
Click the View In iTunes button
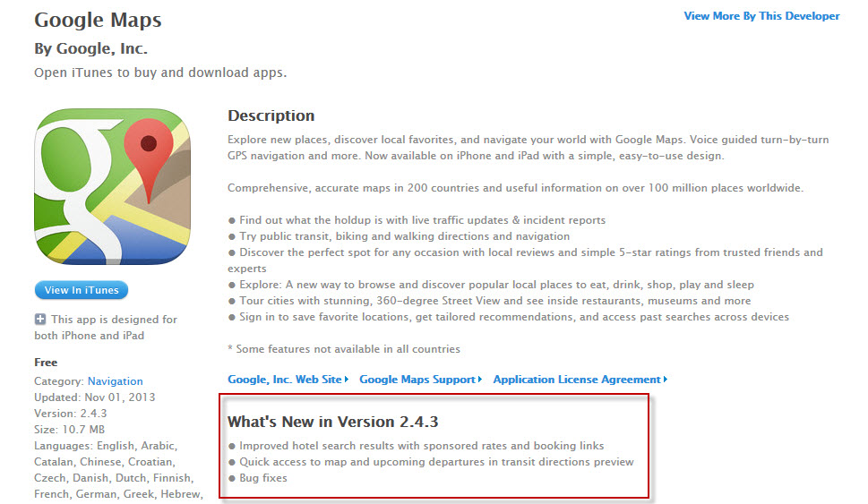[82, 290]
